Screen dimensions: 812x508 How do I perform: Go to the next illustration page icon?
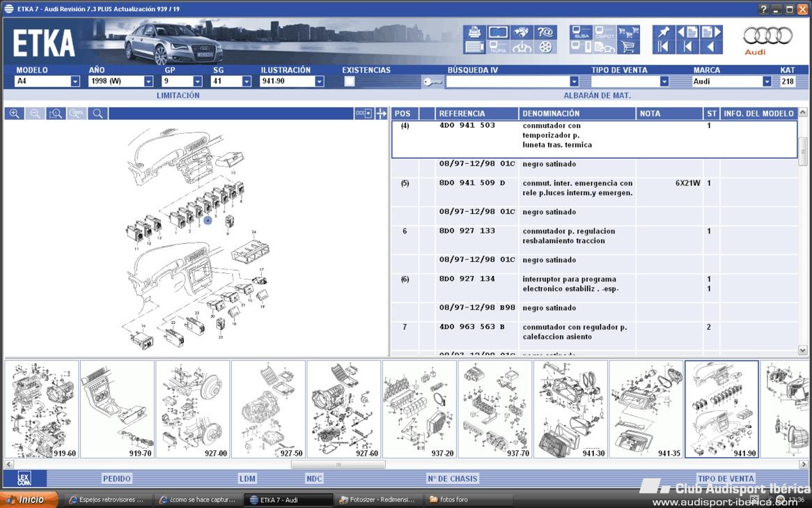[x=711, y=32]
